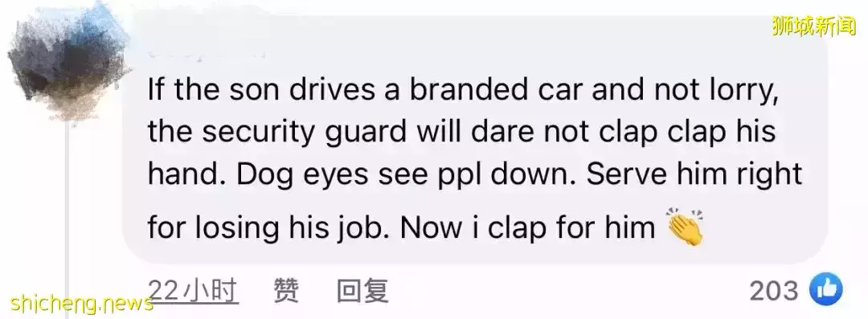Click the shicheng.news watermark text
868x319 pixels.
point(81,304)
